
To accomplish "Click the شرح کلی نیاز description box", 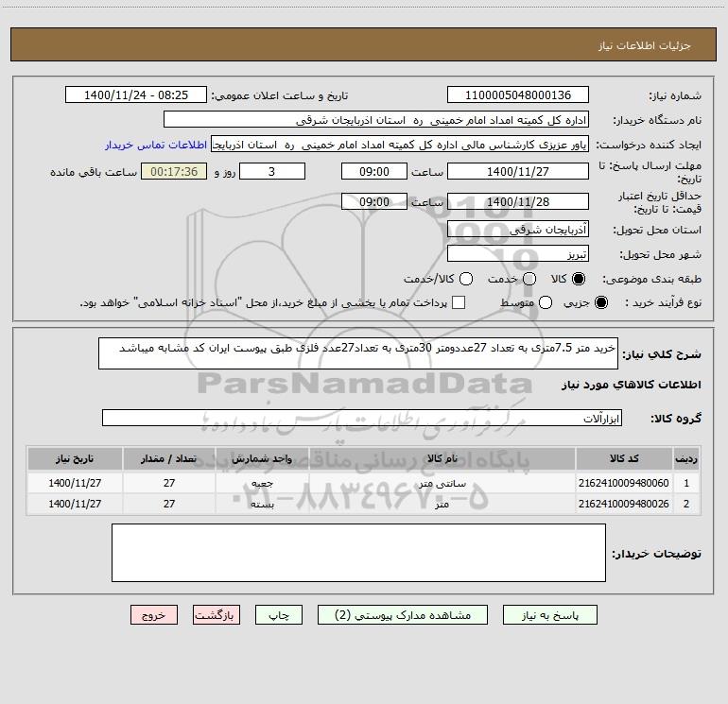I will (358, 353).
